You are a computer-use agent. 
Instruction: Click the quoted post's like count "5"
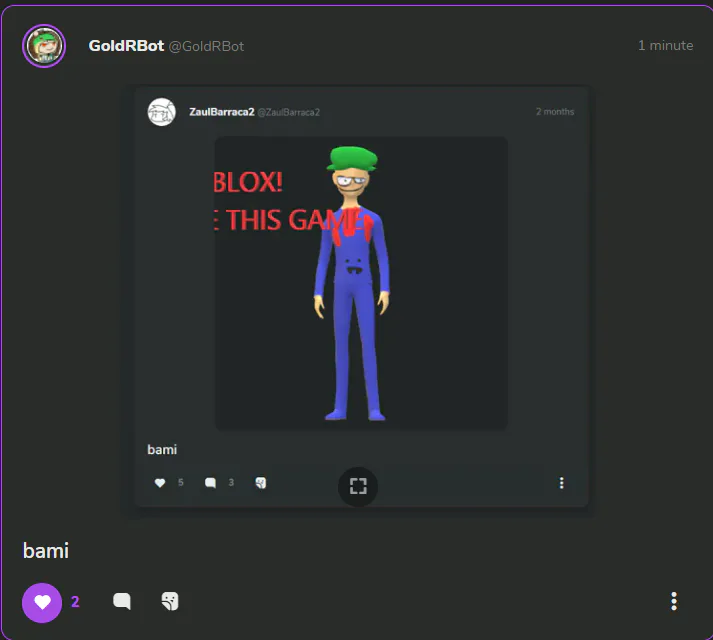click(x=181, y=482)
